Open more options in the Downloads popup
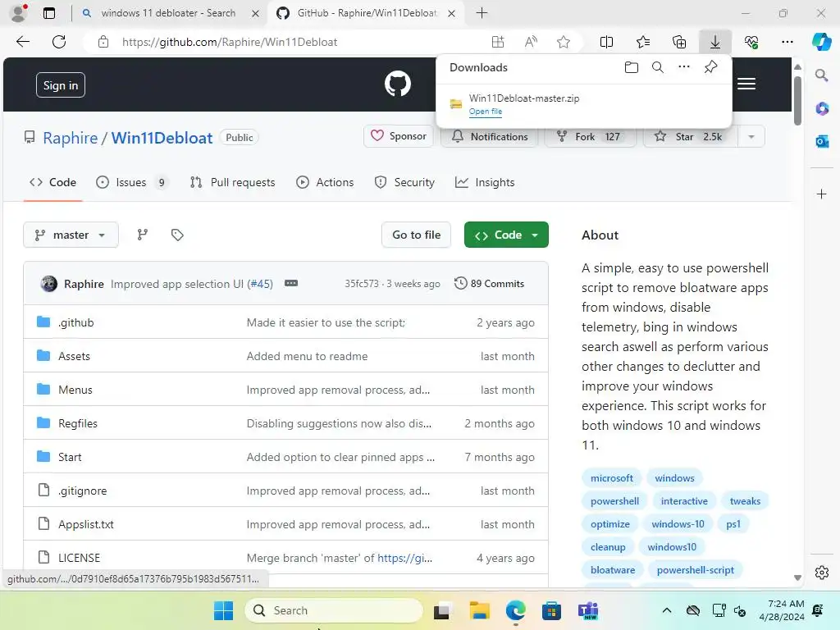This screenshot has height=630, width=840. [683, 67]
